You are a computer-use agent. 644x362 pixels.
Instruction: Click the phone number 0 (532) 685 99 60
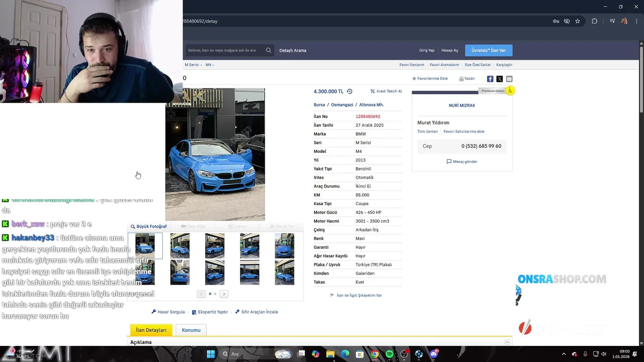point(481,146)
